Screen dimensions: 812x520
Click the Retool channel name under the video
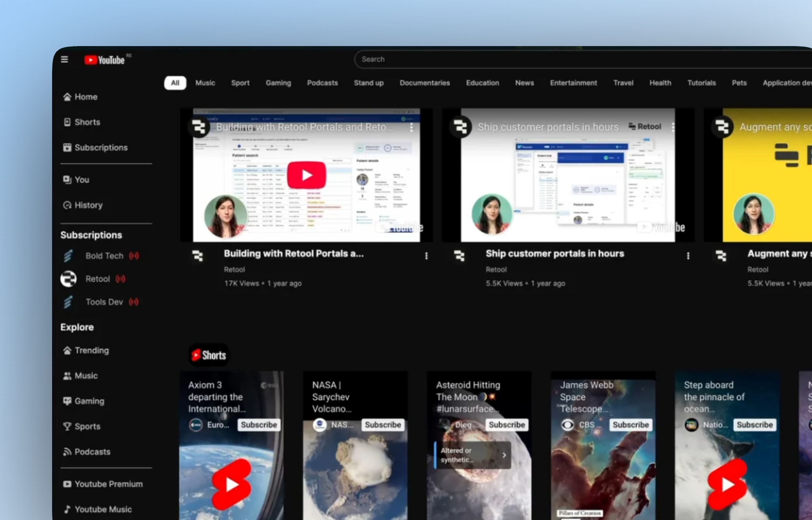pyautogui.click(x=235, y=269)
